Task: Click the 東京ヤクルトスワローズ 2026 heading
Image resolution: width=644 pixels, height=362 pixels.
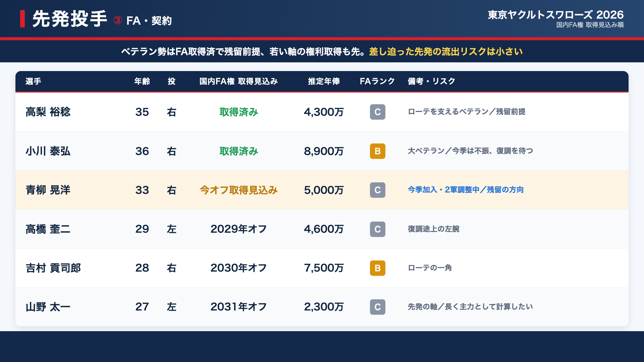Action: [555, 15]
